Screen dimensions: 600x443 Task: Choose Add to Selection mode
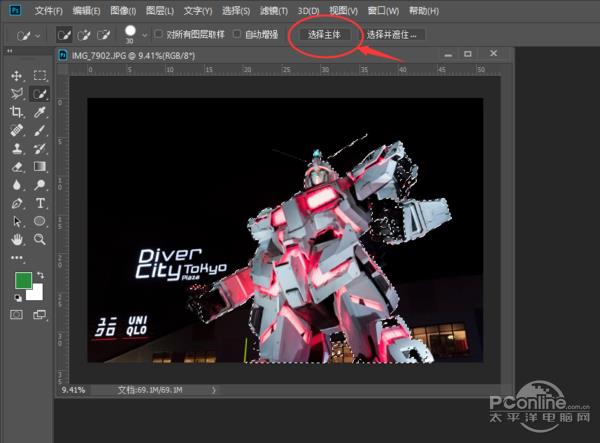(x=84, y=35)
